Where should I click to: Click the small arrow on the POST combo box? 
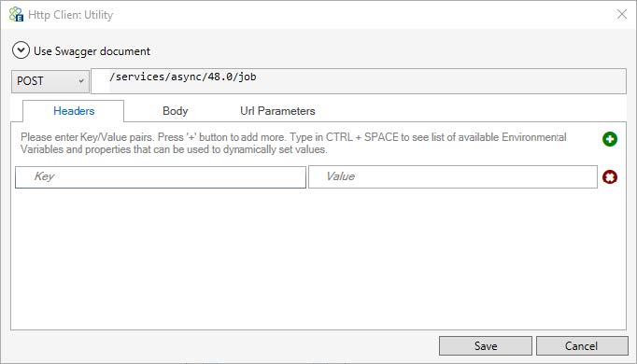pos(81,81)
